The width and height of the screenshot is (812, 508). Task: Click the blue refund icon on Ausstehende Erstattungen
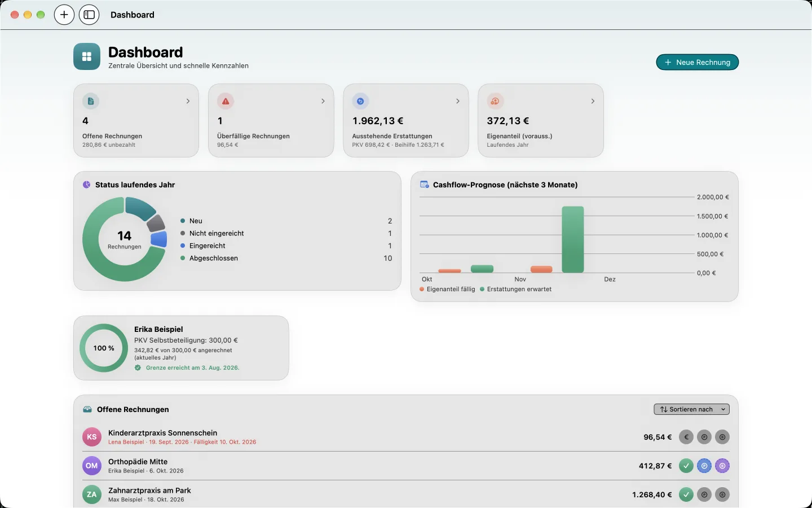(360, 101)
